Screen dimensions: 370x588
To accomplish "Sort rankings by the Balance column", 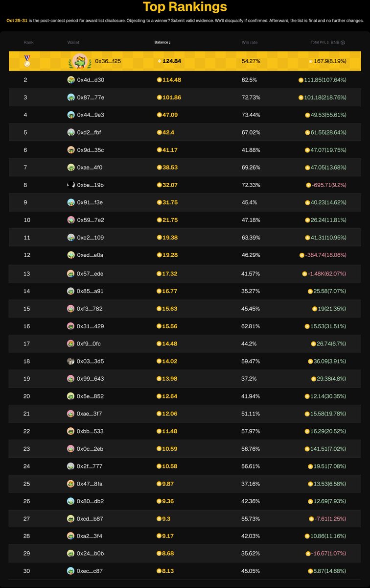I will (x=162, y=42).
